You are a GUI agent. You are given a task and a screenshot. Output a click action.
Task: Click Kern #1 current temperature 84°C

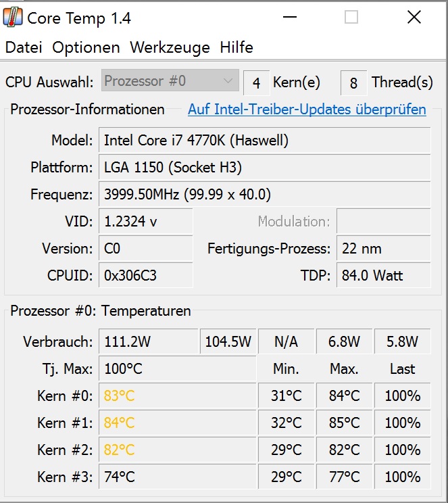177,423
